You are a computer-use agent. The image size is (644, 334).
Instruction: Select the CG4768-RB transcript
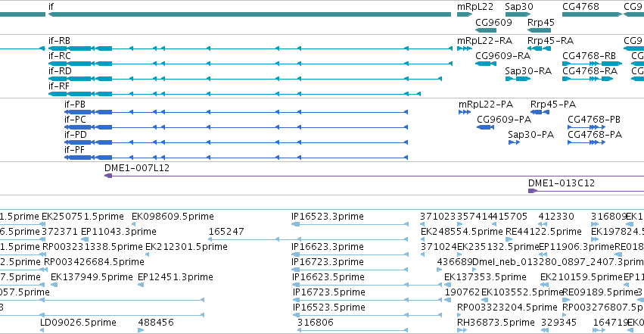point(593,64)
